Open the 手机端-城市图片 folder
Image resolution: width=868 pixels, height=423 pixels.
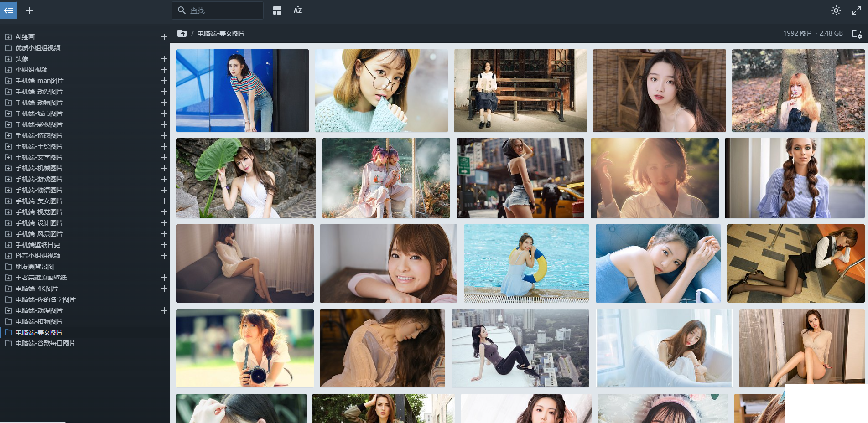[39, 113]
